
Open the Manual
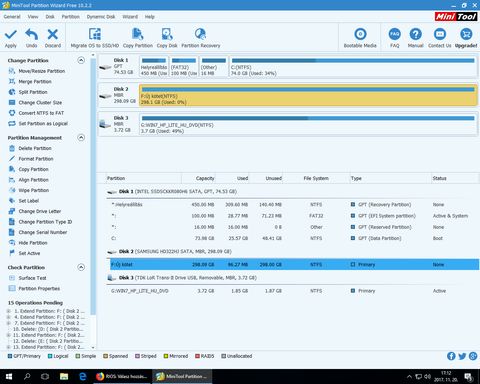(415, 38)
